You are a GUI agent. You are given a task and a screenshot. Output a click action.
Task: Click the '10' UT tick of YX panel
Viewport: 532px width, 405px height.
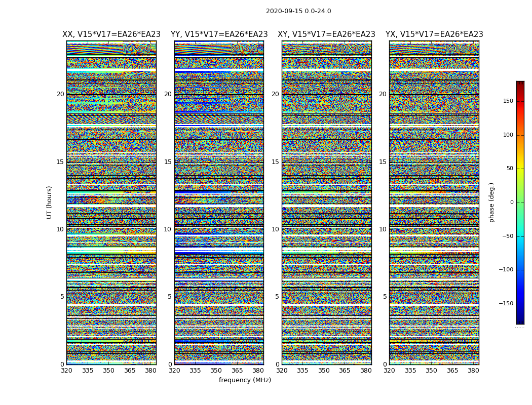[383, 229]
